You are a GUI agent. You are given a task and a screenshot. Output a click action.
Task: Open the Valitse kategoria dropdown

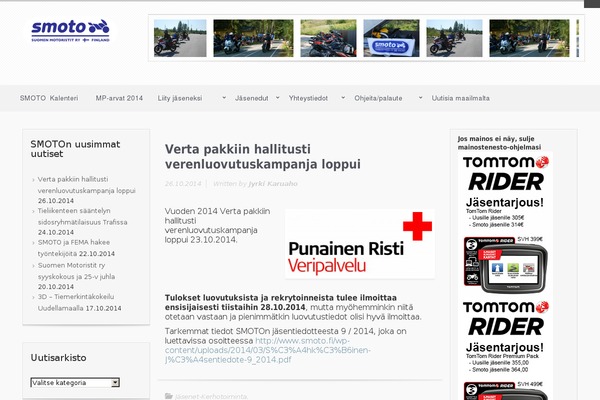click(x=75, y=382)
